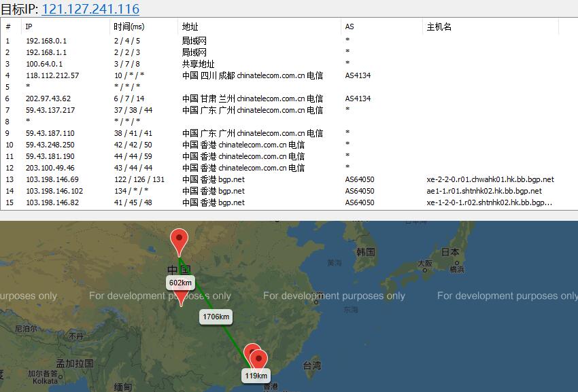Click the 台湾 label on the map
The width and height of the screenshot is (578, 392).
click(x=312, y=366)
